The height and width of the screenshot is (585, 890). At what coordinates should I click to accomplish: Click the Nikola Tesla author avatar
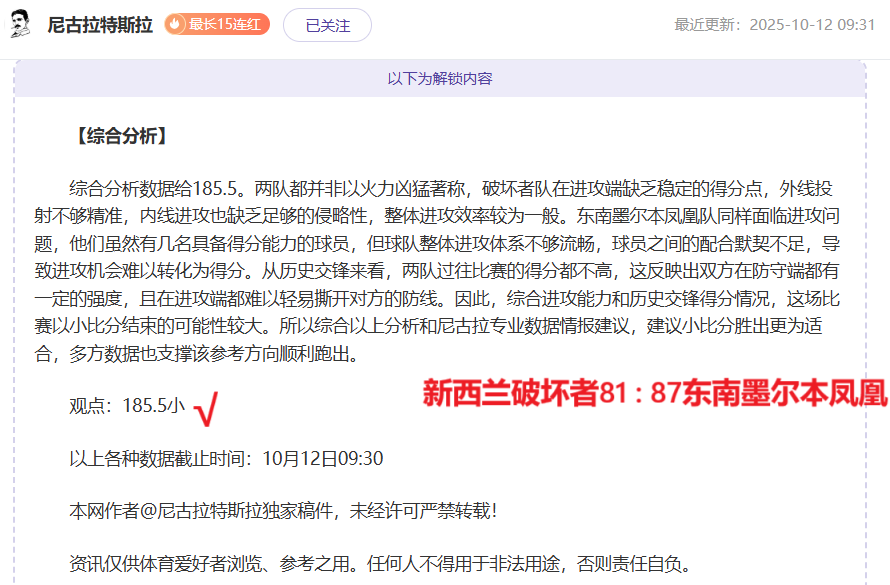coord(21,24)
